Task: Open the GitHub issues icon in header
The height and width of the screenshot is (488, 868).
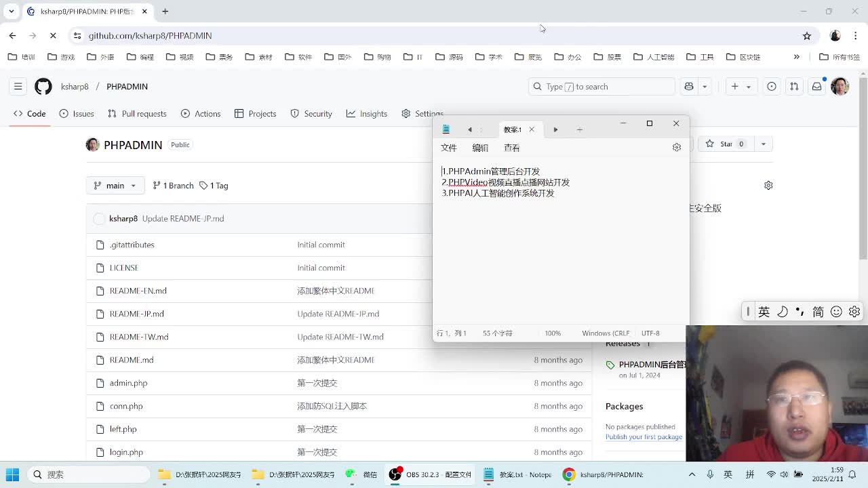Action: 772,86
